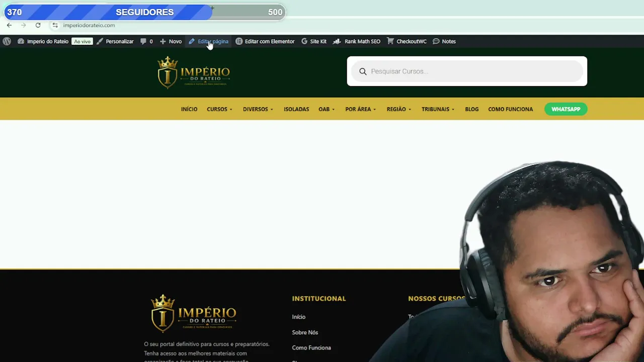Open the Imperio do Rateio admin site menu

coord(43,41)
